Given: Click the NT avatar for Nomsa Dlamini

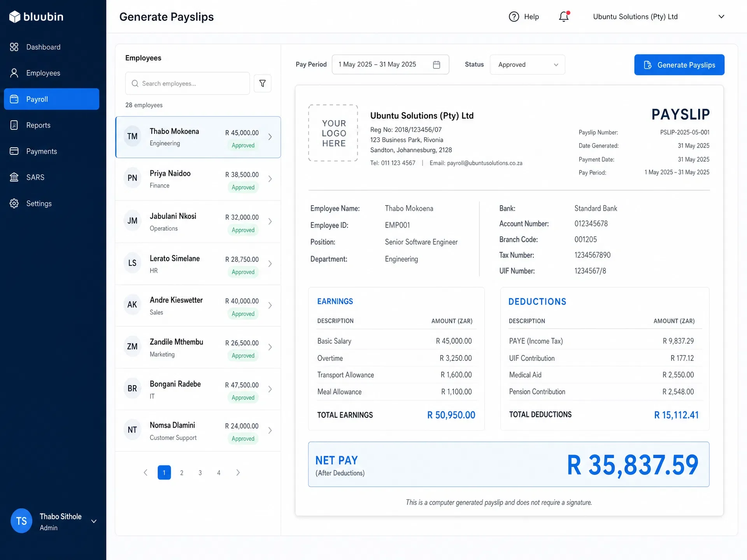Looking at the screenshot, I should tap(132, 430).
